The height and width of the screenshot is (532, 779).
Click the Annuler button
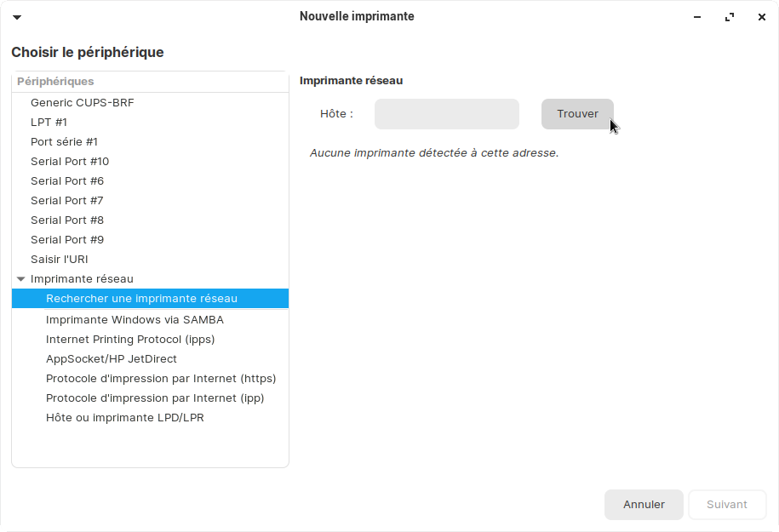[x=644, y=505]
